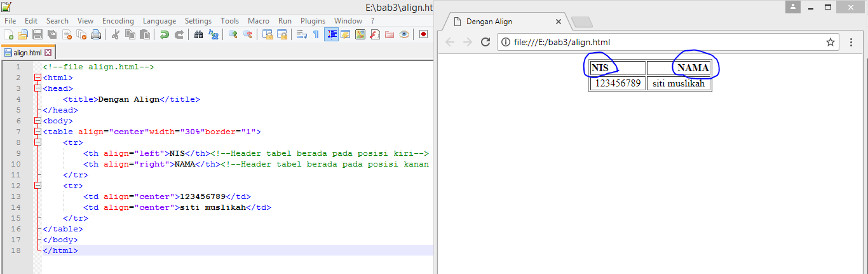Click the Cut scissors icon
The height and width of the screenshot is (274, 868).
(x=116, y=34)
